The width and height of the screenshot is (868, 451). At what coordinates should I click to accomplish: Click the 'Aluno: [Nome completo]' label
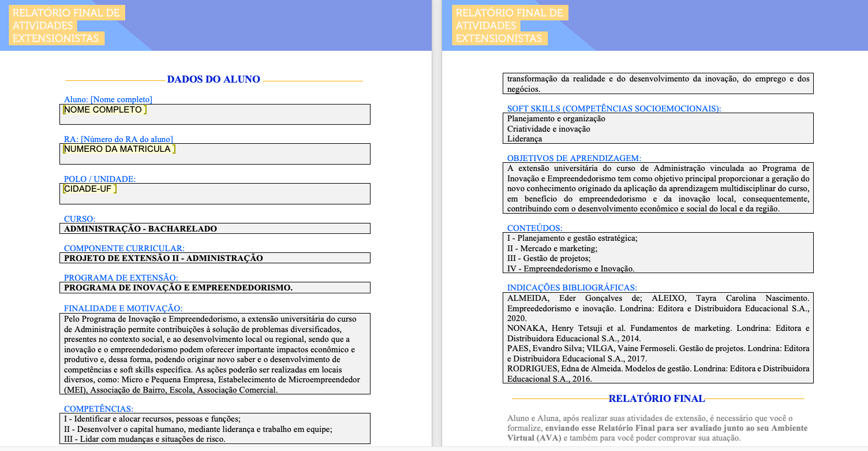pyautogui.click(x=108, y=99)
